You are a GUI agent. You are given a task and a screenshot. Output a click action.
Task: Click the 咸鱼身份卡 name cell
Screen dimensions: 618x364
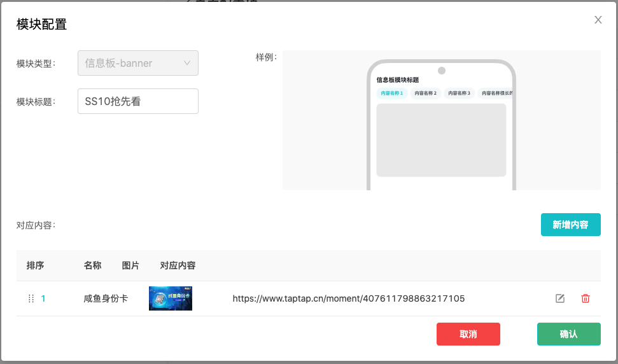[106, 298]
